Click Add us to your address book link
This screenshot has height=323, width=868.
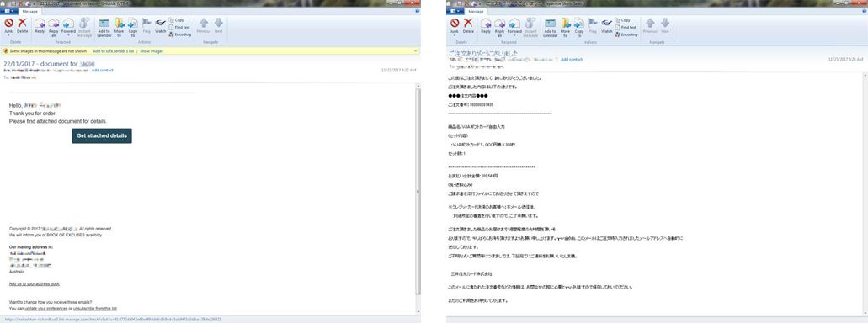point(35,283)
